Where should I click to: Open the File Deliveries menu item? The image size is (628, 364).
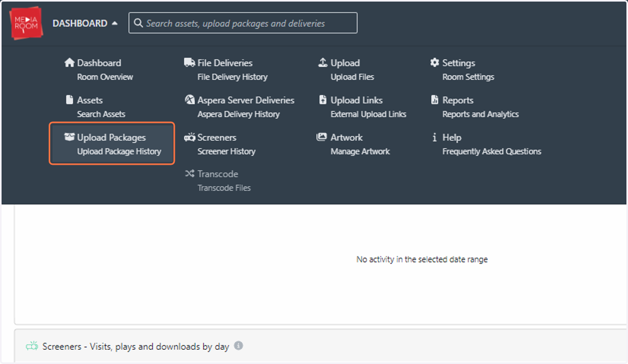[x=225, y=63]
